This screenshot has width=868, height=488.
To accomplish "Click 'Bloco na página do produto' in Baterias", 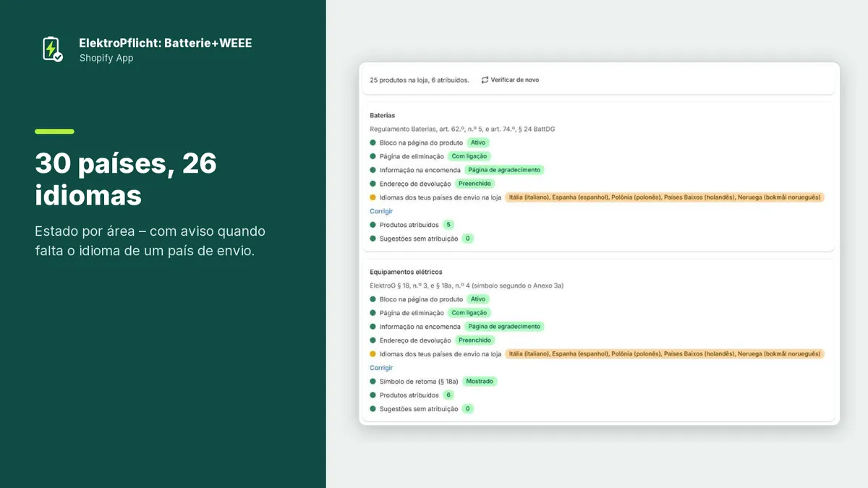I will pyautogui.click(x=421, y=143).
